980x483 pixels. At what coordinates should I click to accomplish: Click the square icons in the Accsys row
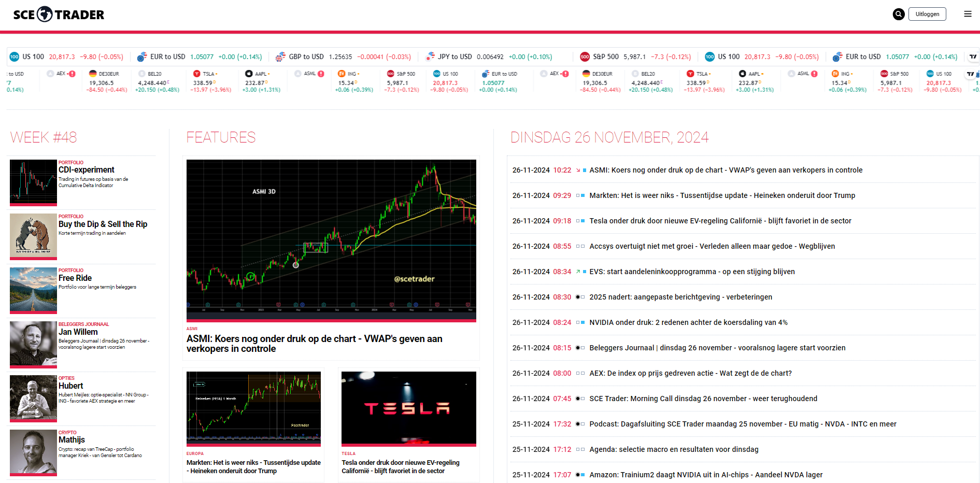[x=580, y=246]
